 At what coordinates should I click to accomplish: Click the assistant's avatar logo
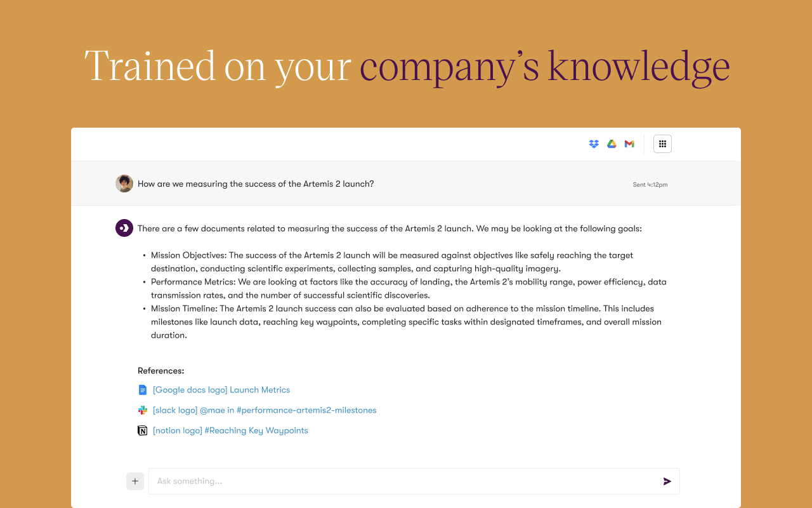point(124,227)
